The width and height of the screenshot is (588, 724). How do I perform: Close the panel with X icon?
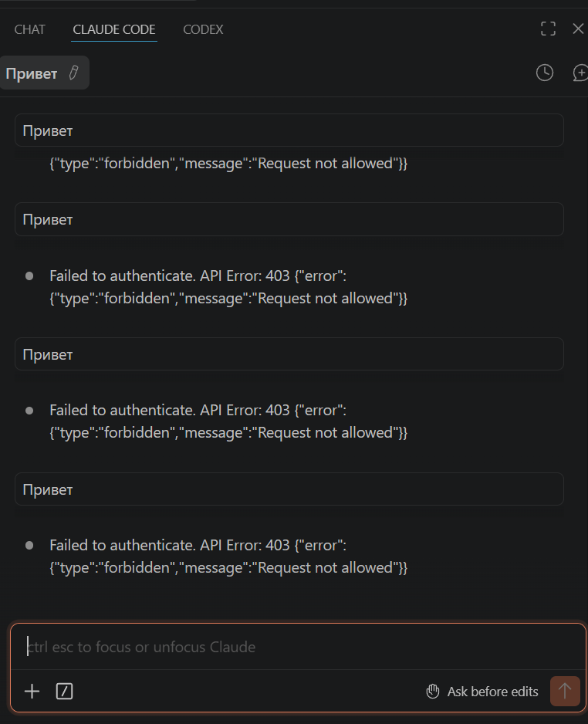(x=578, y=29)
